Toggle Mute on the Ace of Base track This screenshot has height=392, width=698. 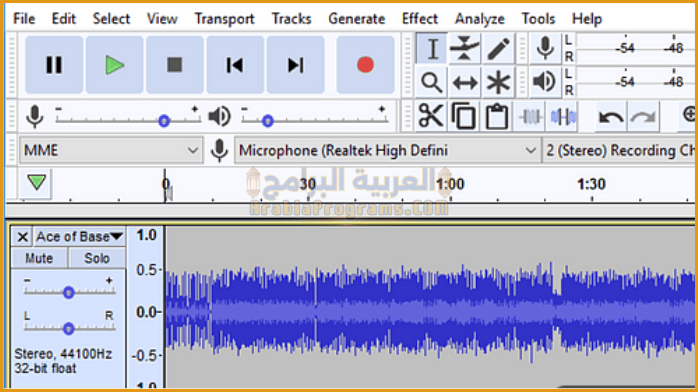click(x=39, y=258)
